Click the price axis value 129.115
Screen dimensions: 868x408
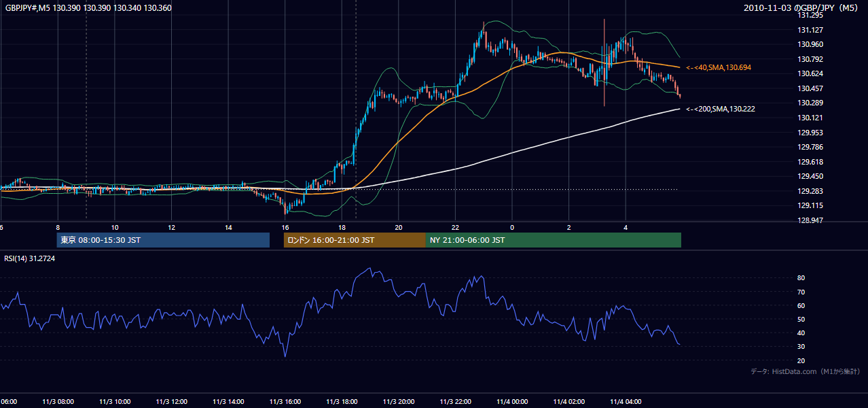pyautogui.click(x=810, y=205)
